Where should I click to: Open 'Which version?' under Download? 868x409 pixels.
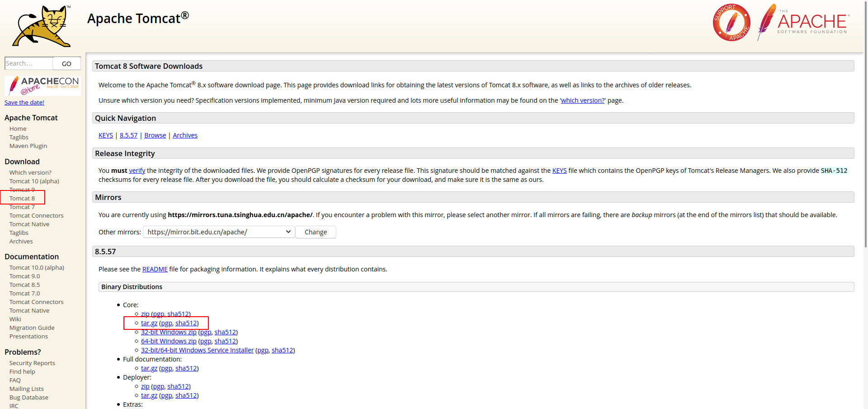pos(30,172)
